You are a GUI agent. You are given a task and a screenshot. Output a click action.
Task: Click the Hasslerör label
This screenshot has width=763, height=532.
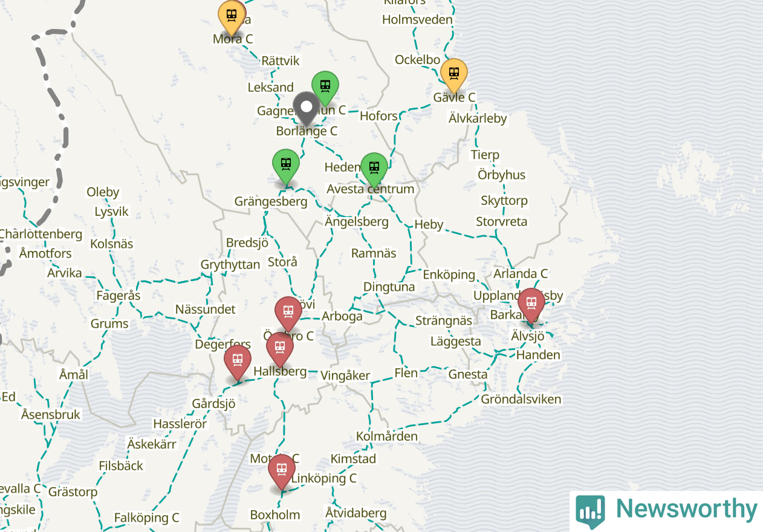pyautogui.click(x=180, y=424)
